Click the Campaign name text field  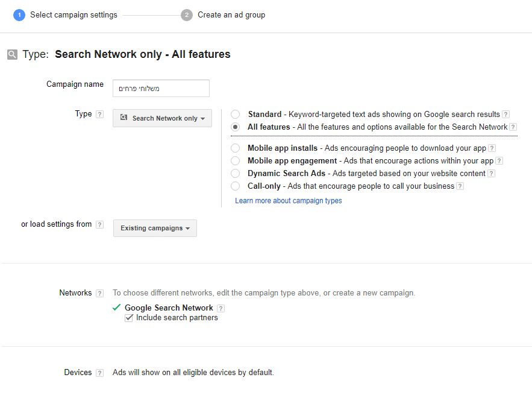tap(161, 88)
